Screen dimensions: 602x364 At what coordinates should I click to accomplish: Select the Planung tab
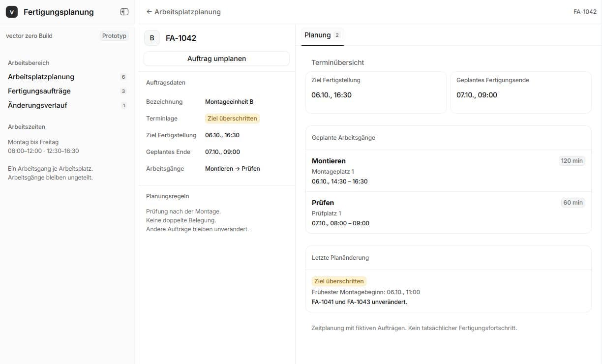pyautogui.click(x=322, y=35)
